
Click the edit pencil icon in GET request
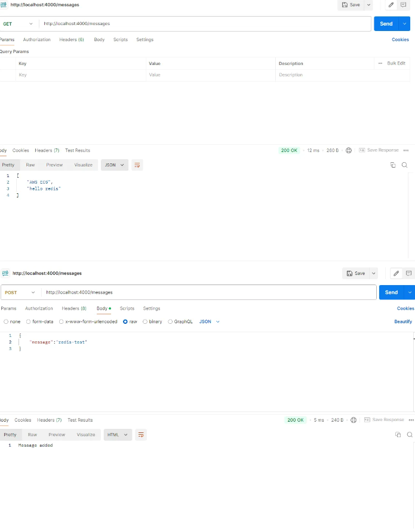pyautogui.click(x=391, y=5)
